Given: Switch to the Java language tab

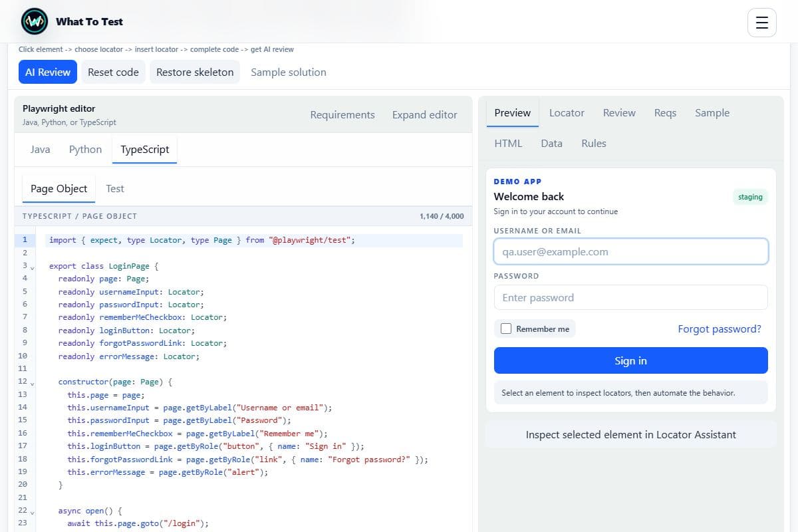Looking at the screenshot, I should 41,149.
